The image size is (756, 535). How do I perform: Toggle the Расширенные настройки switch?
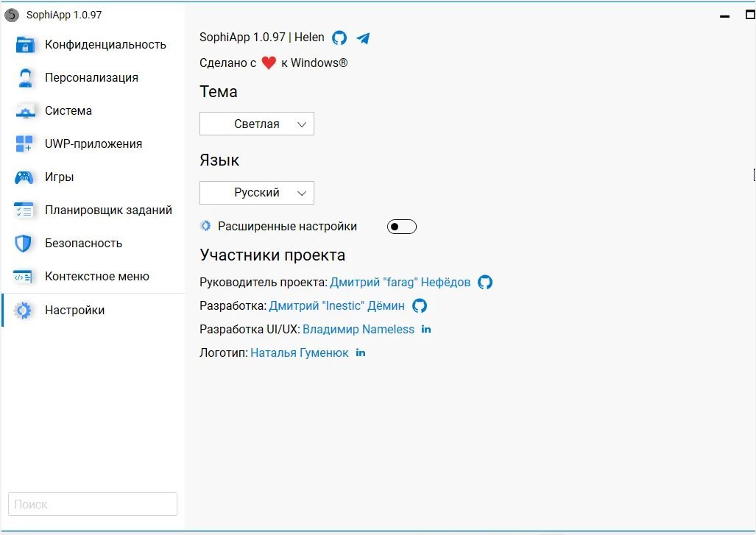(401, 227)
